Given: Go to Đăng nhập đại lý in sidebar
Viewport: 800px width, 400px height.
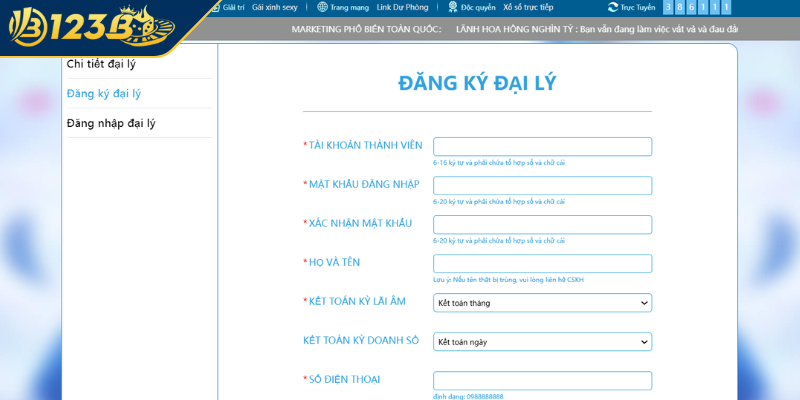Looking at the screenshot, I should click(110, 123).
